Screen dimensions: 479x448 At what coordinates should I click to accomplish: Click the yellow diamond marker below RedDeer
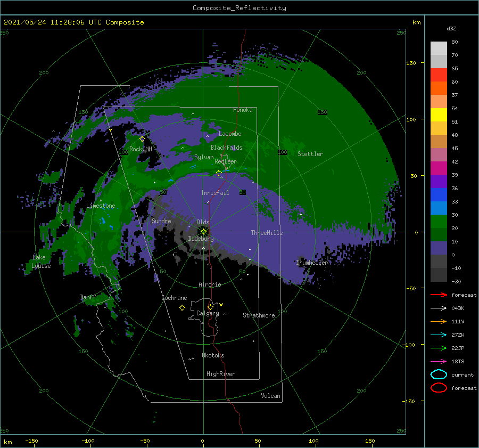[219, 173]
